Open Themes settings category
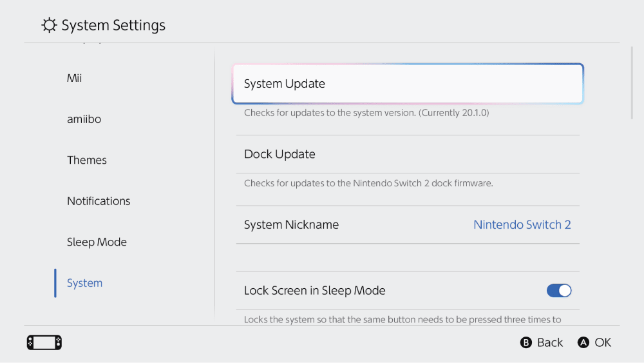 pos(87,160)
